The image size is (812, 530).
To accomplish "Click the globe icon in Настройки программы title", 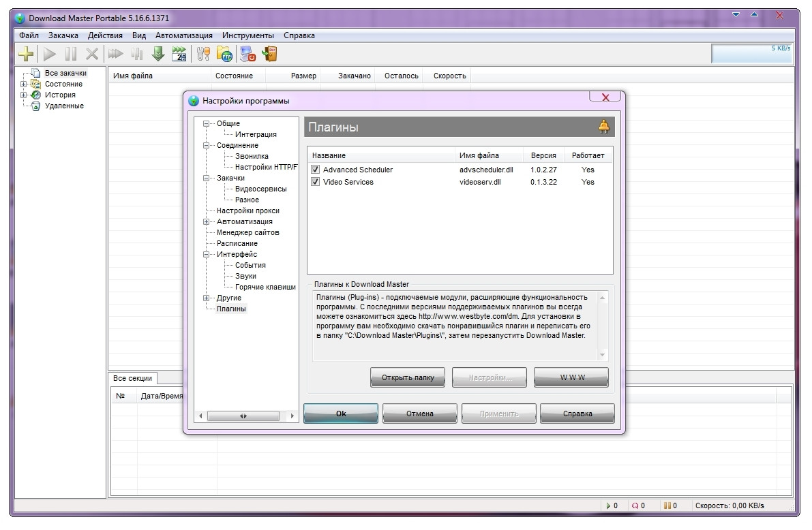I will (x=194, y=101).
